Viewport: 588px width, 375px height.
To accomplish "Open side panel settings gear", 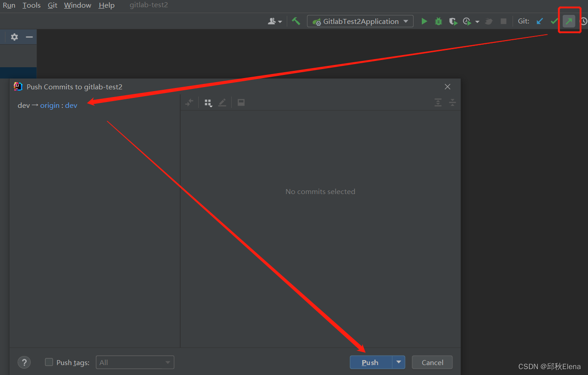I will click(x=14, y=37).
